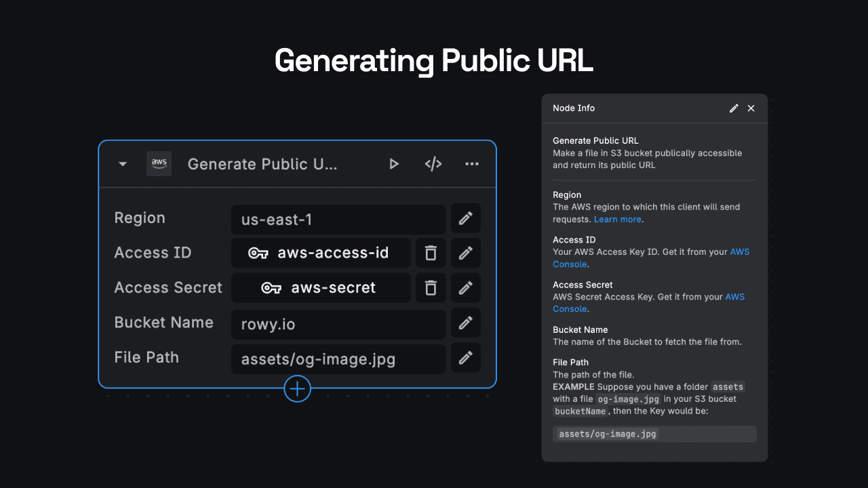Delete the aws-access-id secret
The image size is (868, 488).
(431, 253)
